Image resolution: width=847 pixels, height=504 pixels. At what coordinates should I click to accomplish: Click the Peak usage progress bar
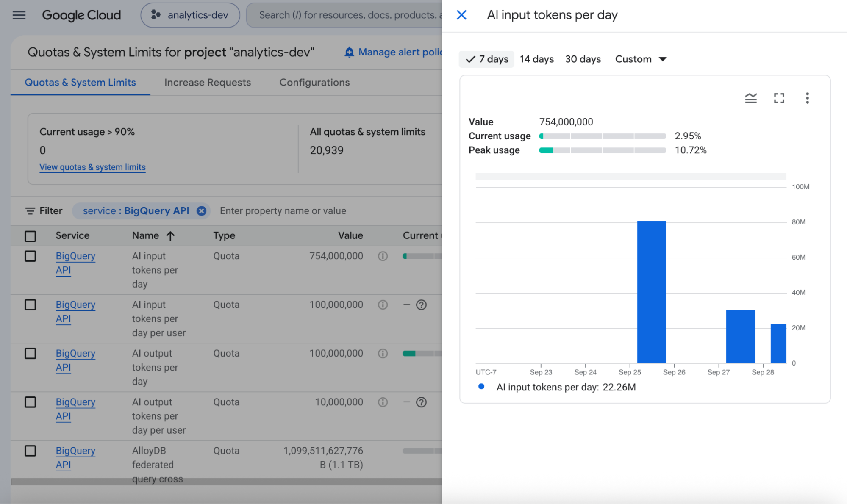(603, 150)
